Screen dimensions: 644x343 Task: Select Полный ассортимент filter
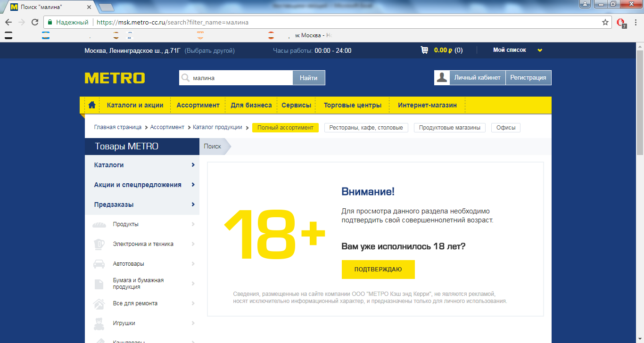click(285, 128)
